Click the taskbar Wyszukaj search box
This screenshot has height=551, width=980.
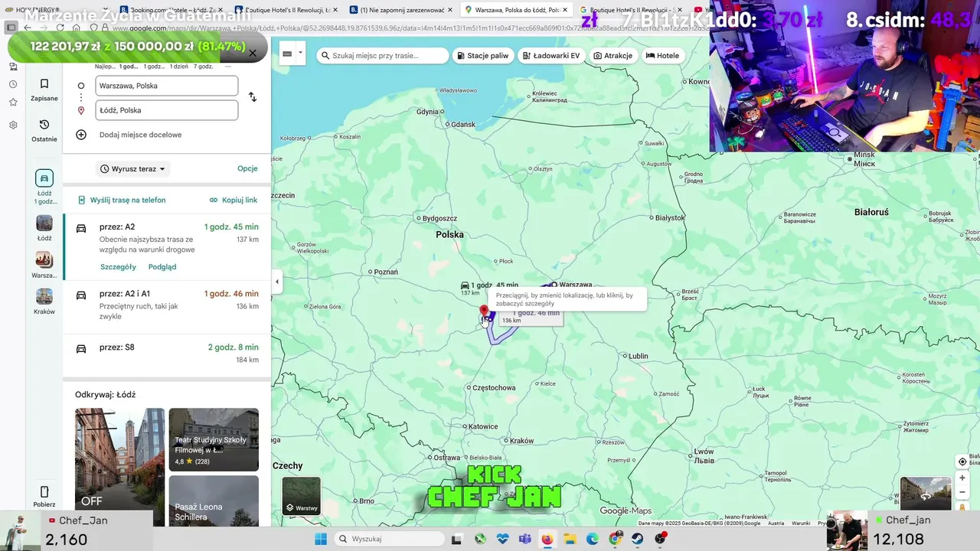[389, 539]
